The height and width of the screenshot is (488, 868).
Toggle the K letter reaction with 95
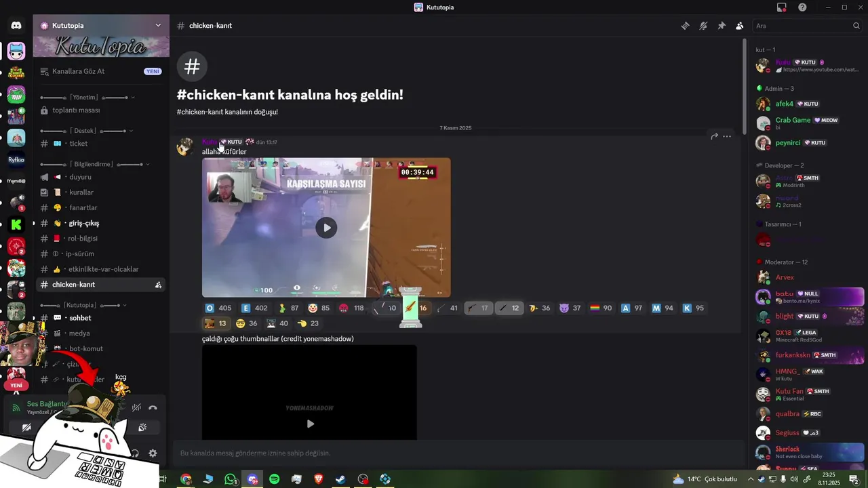[694, 308]
